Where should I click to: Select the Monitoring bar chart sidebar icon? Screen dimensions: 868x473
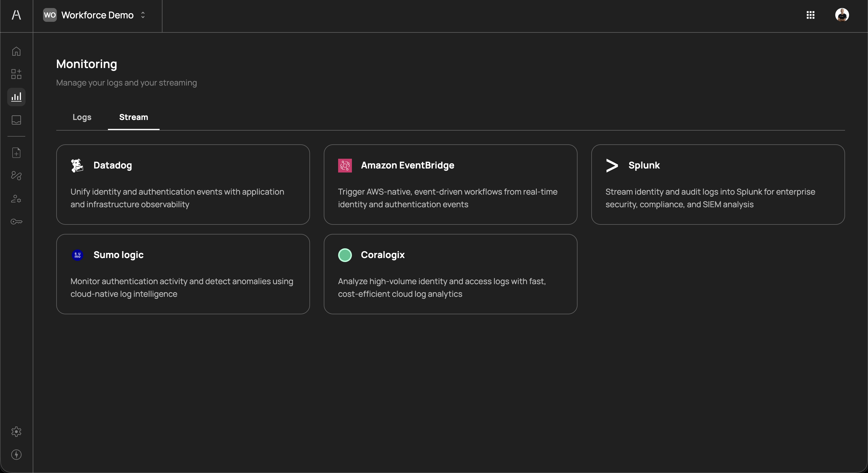point(16,97)
